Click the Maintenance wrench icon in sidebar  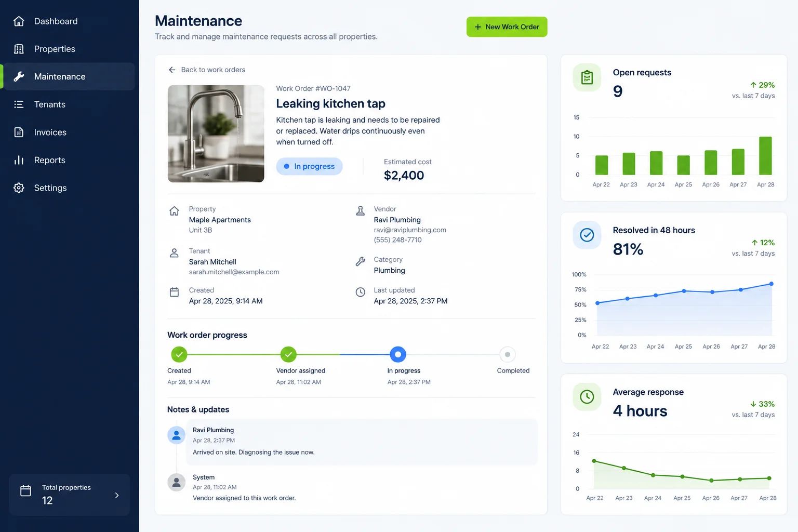tap(19, 76)
